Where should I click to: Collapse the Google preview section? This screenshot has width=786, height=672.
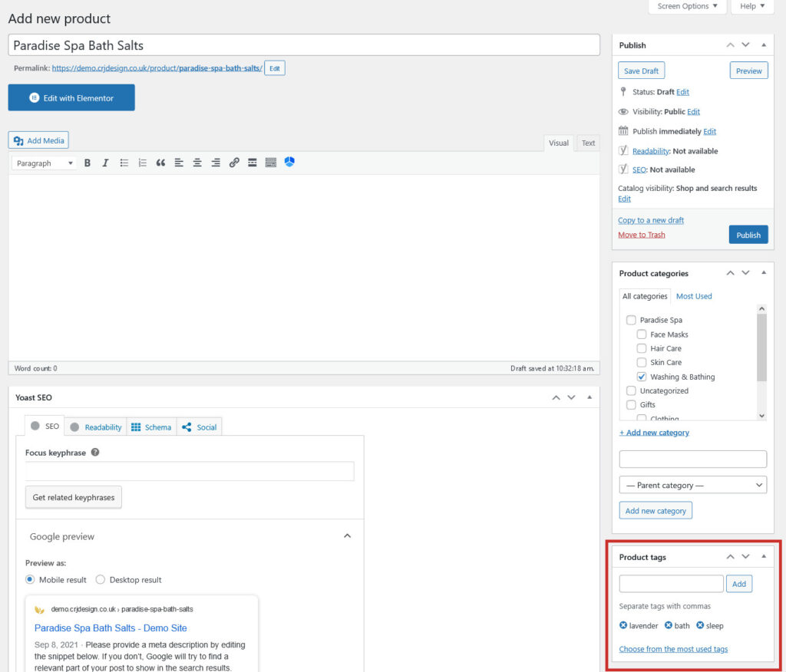pos(347,536)
